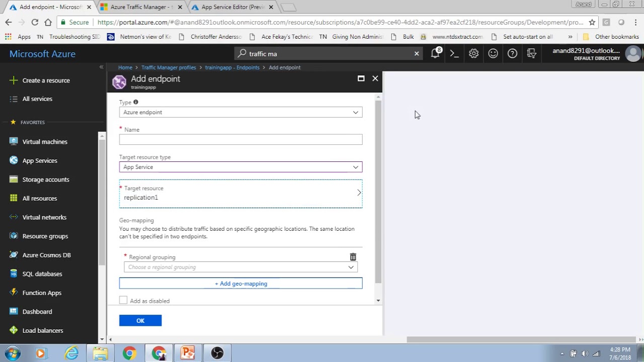Open OBS Studio from the taskbar
Image resolution: width=644 pixels, height=362 pixels.
click(217, 353)
